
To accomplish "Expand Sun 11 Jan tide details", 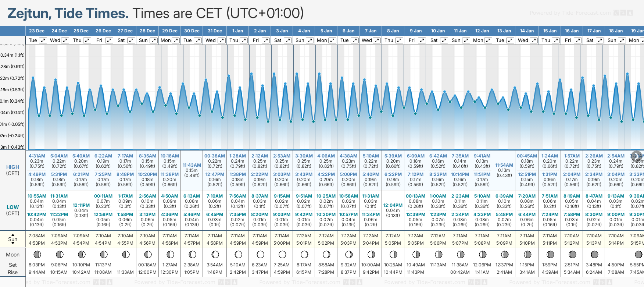I will point(466,40).
